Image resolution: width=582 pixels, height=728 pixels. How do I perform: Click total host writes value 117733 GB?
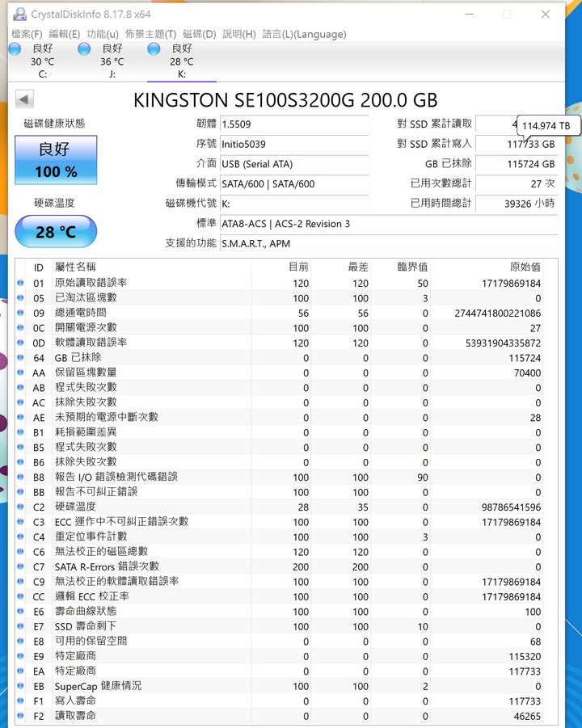coord(517,144)
